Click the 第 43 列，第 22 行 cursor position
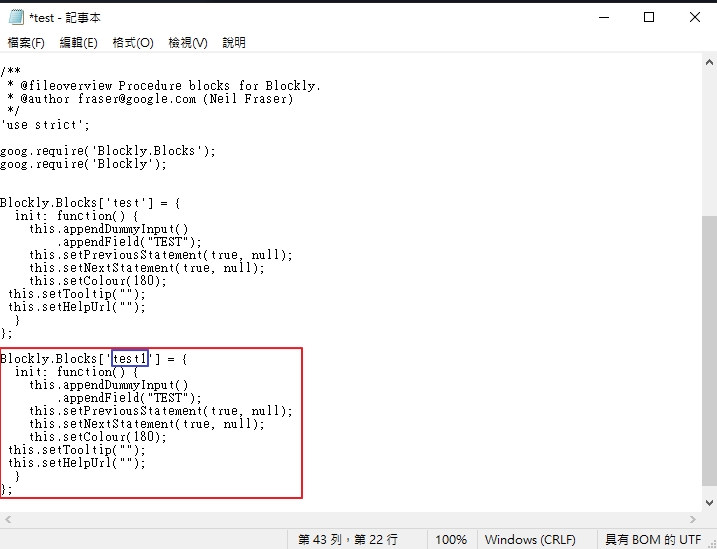The image size is (717, 549). point(348,540)
